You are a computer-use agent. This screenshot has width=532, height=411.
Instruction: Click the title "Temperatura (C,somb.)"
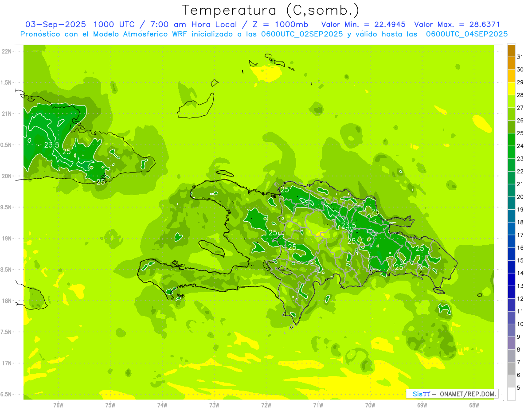pos(270,10)
